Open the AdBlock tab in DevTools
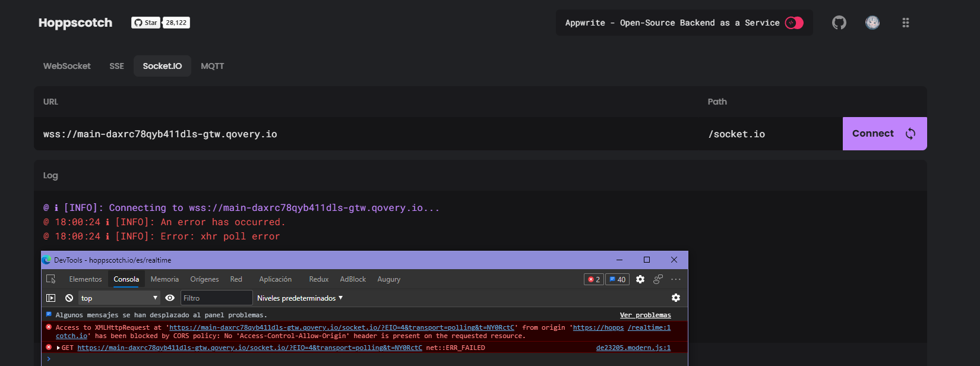 [x=353, y=279]
